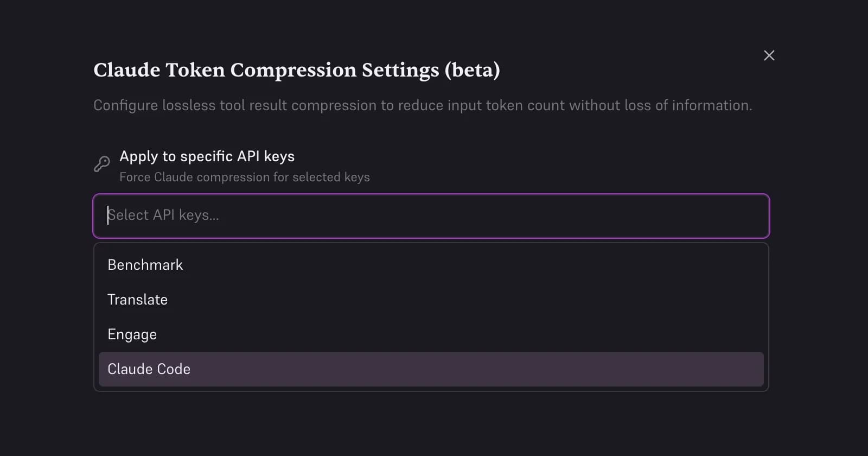The image size is (868, 456).
Task: Select Engage from the key suggestions
Action: [132, 334]
